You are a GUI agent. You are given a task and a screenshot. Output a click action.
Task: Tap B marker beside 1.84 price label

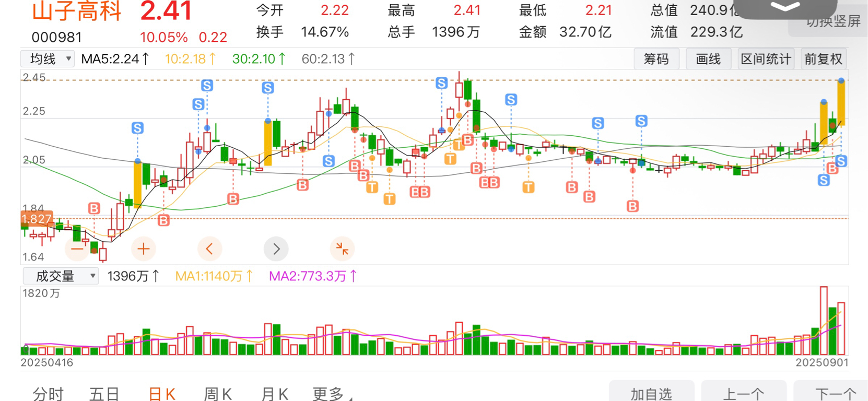pyautogui.click(x=94, y=208)
